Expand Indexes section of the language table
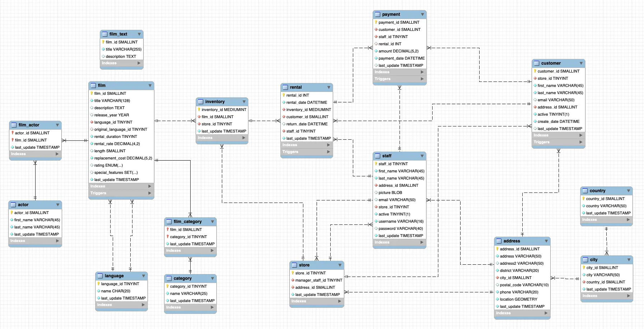This screenshot has width=644, height=329. tap(143, 305)
